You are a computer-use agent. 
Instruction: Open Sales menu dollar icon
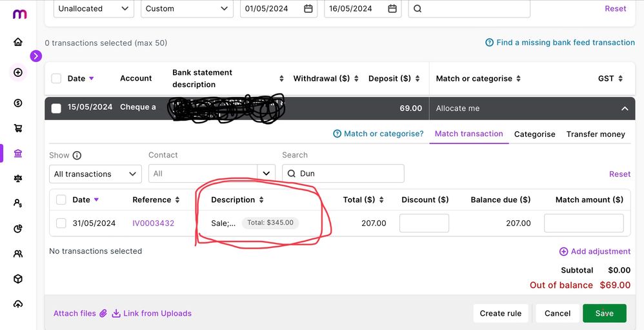(x=18, y=103)
